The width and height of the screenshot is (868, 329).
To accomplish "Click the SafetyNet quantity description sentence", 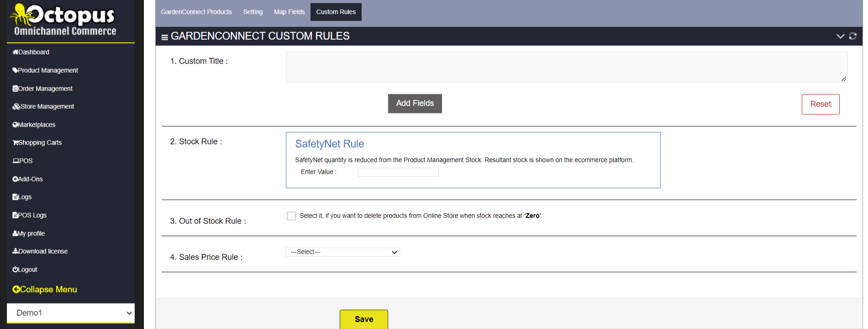I will pos(464,160).
